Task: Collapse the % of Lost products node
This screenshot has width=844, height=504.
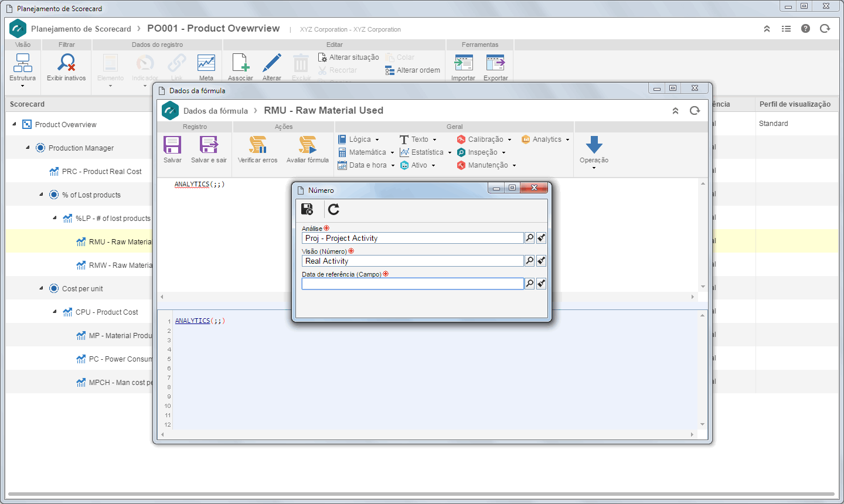Action: click(x=41, y=195)
